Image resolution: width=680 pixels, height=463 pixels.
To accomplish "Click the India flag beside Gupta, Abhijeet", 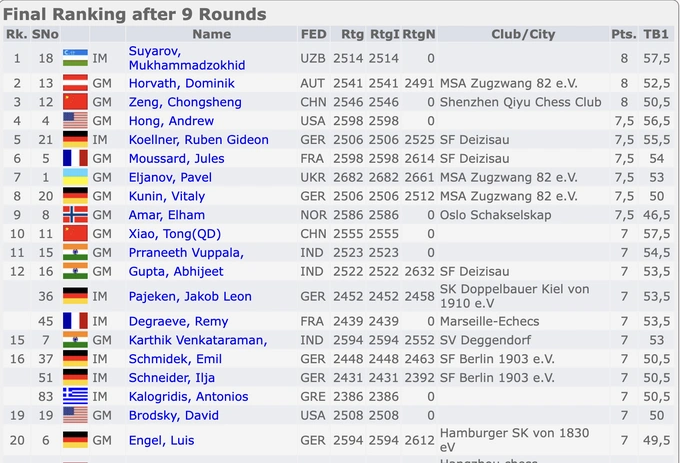I will click(x=74, y=271).
